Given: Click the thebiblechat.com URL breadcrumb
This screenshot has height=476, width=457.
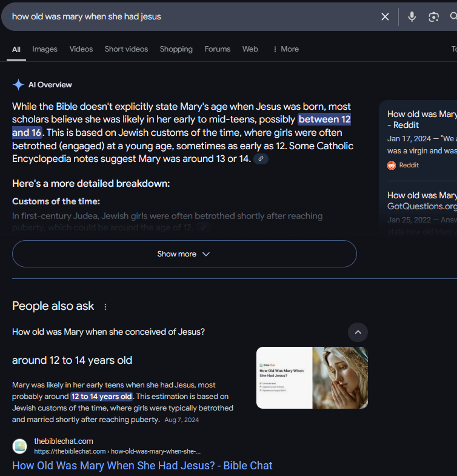Looking at the screenshot, I should pyautogui.click(x=117, y=451).
